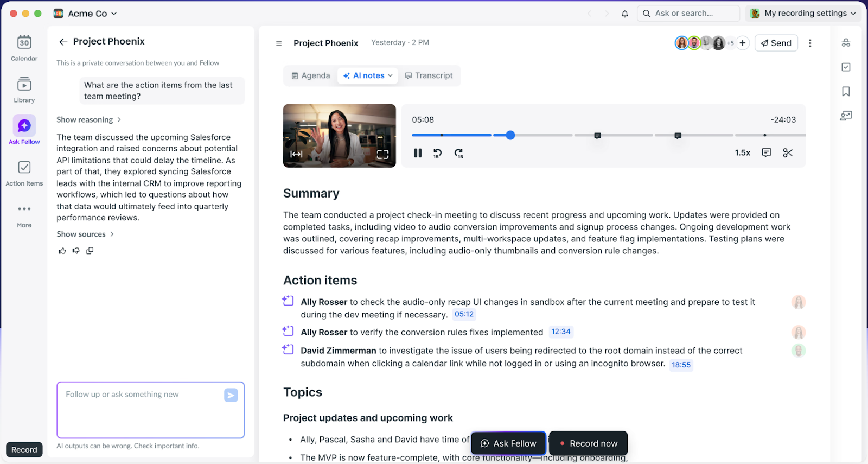The image size is (868, 464).
Task: Copy the AI answer text
Action: tap(90, 251)
